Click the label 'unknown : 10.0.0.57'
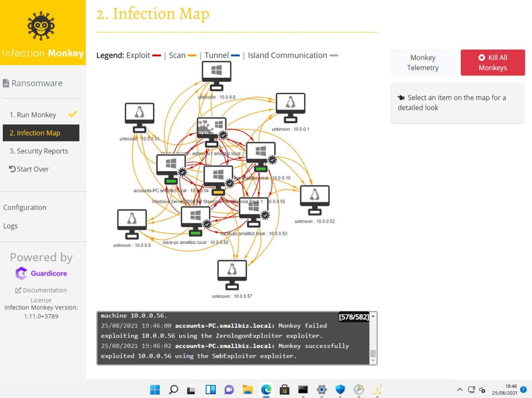The image size is (532, 398). point(232,296)
